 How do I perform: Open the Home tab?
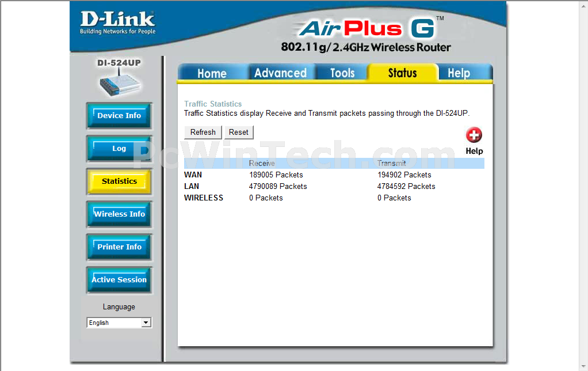pos(212,73)
